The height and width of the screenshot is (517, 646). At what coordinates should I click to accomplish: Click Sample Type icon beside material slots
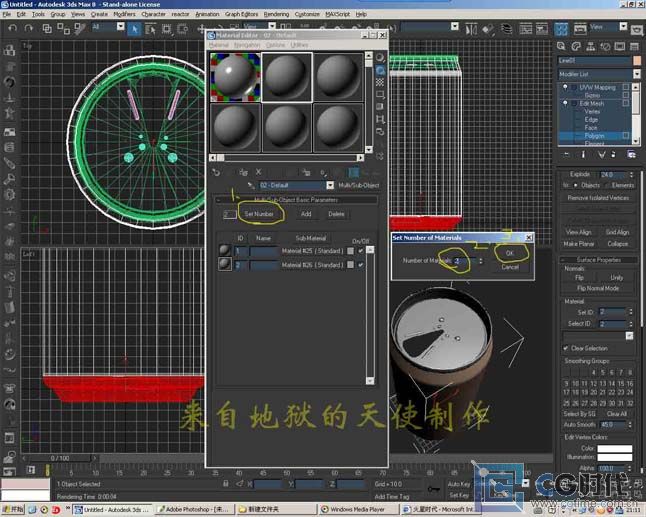click(380, 57)
